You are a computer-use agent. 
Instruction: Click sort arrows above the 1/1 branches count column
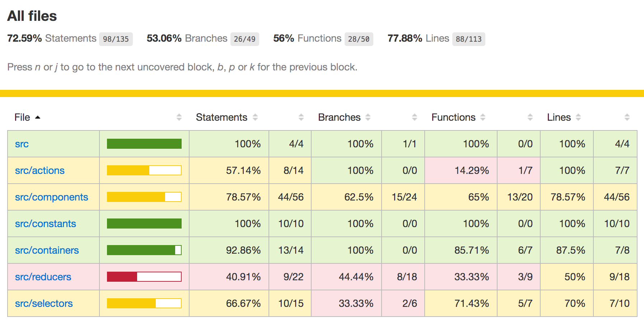pyautogui.click(x=415, y=117)
